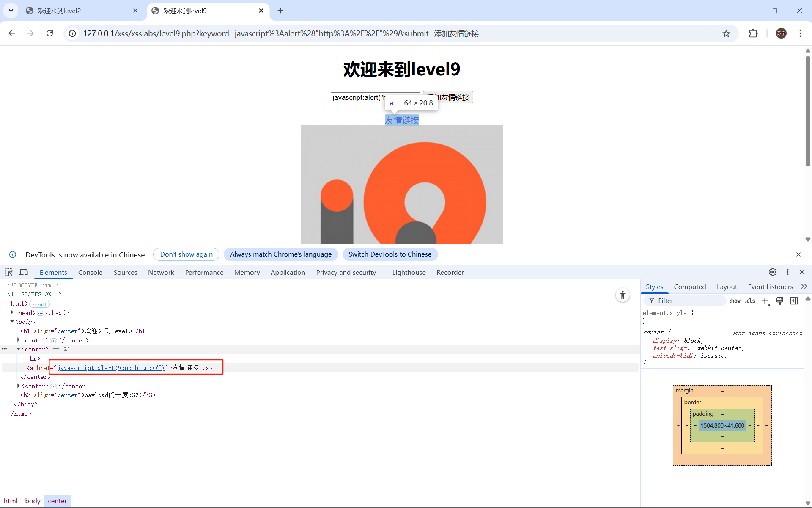Collapse the selected center node
812x508 pixels.
point(18,349)
